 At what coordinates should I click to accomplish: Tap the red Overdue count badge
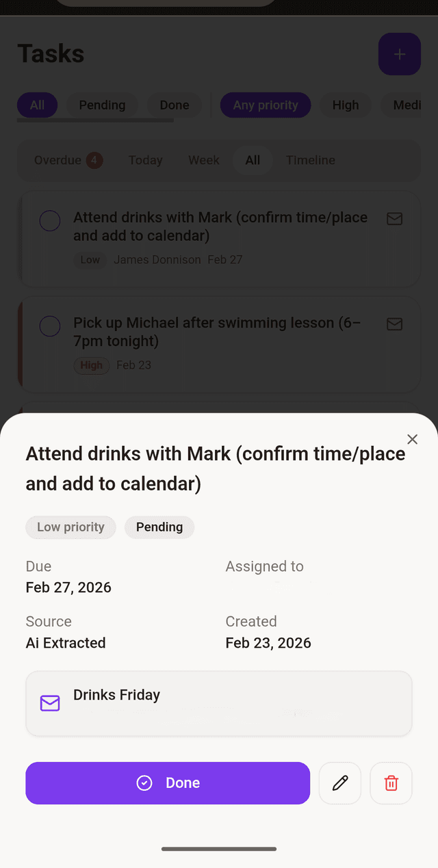[x=93, y=160]
